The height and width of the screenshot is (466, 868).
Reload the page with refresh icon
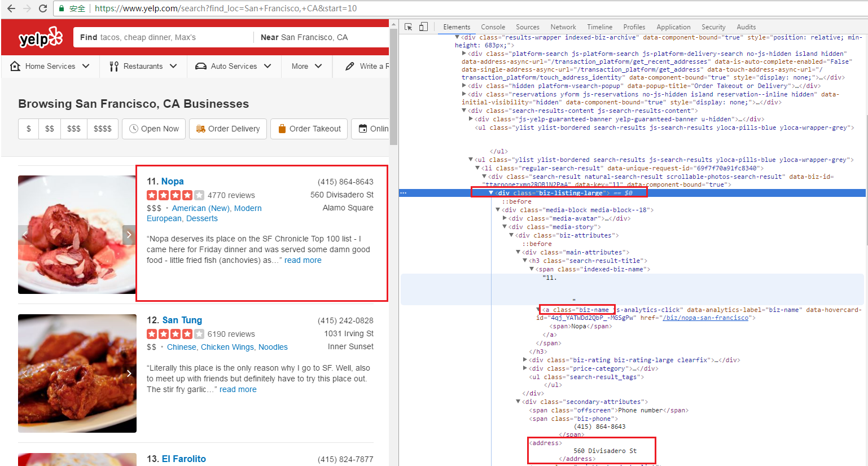pos(43,8)
